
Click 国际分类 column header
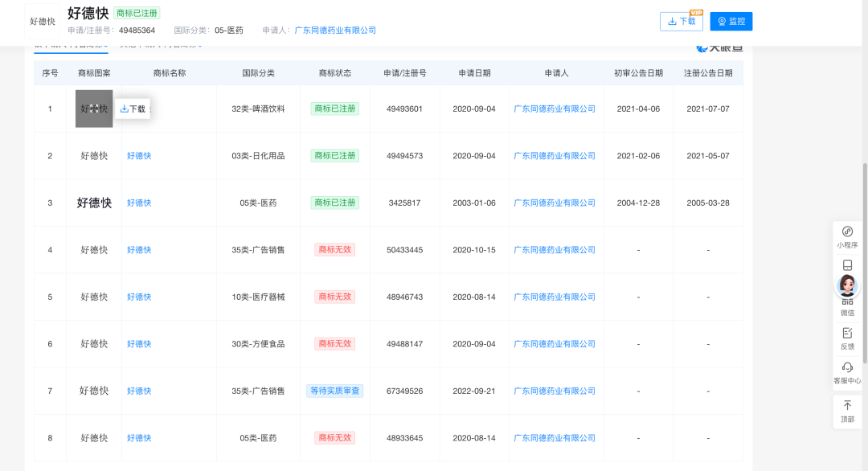point(259,73)
